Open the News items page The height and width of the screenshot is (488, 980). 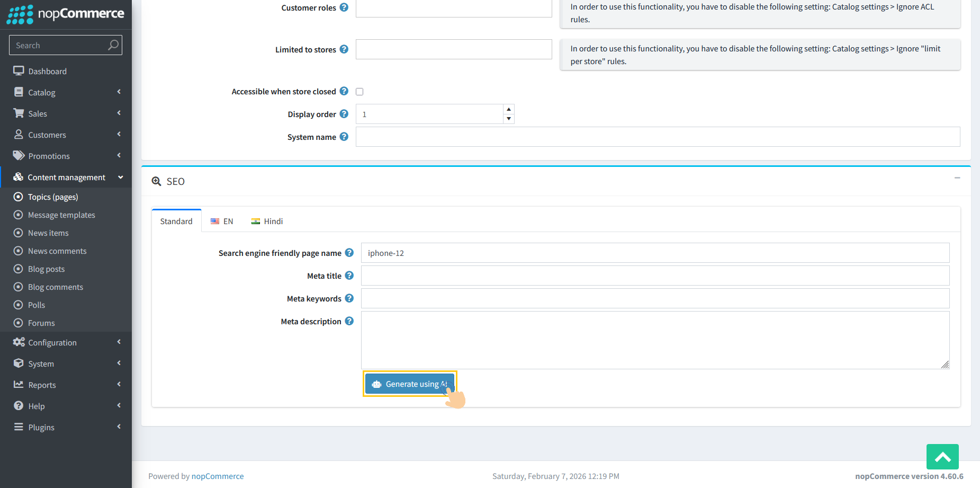[x=48, y=233]
